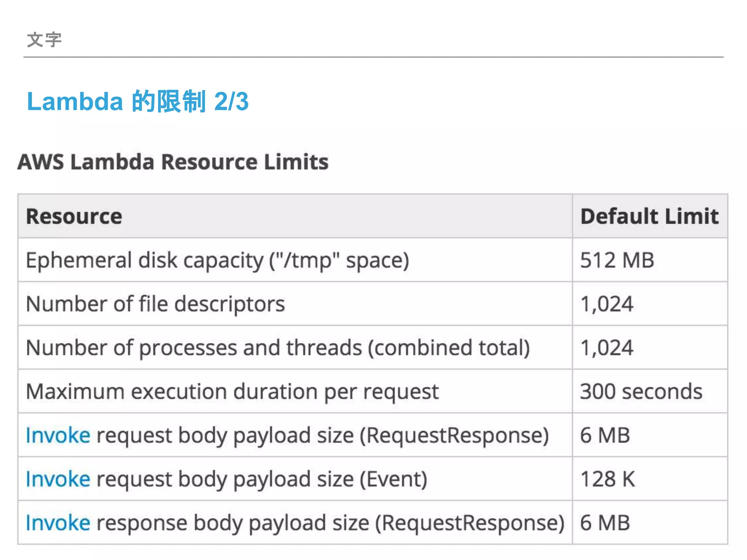This screenshot has width=747, height=560.
Task: Click the slide title "Lambda 的限制 2/3"
Action: [138, 101]
